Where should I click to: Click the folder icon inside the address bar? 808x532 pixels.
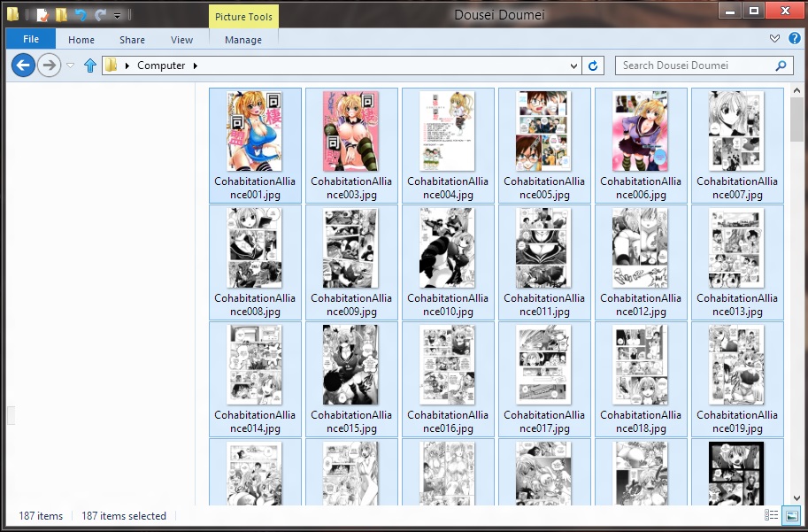click(112, 65)
